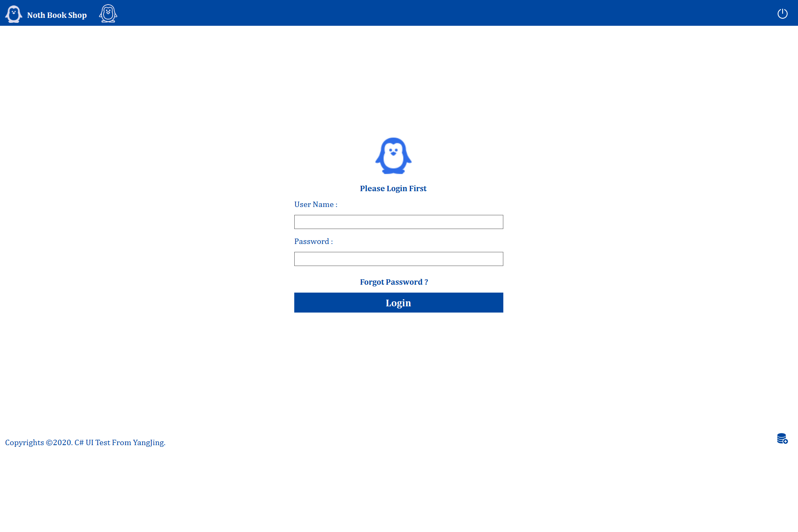Select the outlined penguin icon beside the title
Viewport: 798px width, 532px height.
108,13
